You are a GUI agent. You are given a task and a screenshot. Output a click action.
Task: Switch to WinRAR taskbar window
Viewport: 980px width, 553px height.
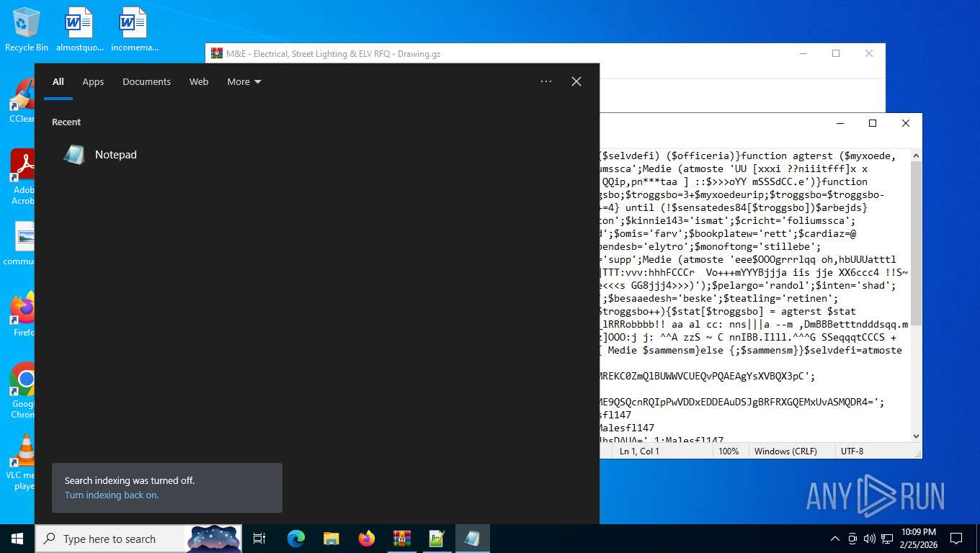coord(401,539)
